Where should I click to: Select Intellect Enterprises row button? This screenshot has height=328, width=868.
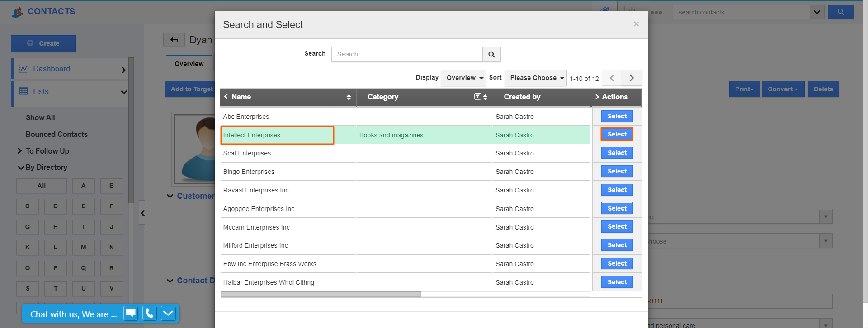(x=617, y=134)
